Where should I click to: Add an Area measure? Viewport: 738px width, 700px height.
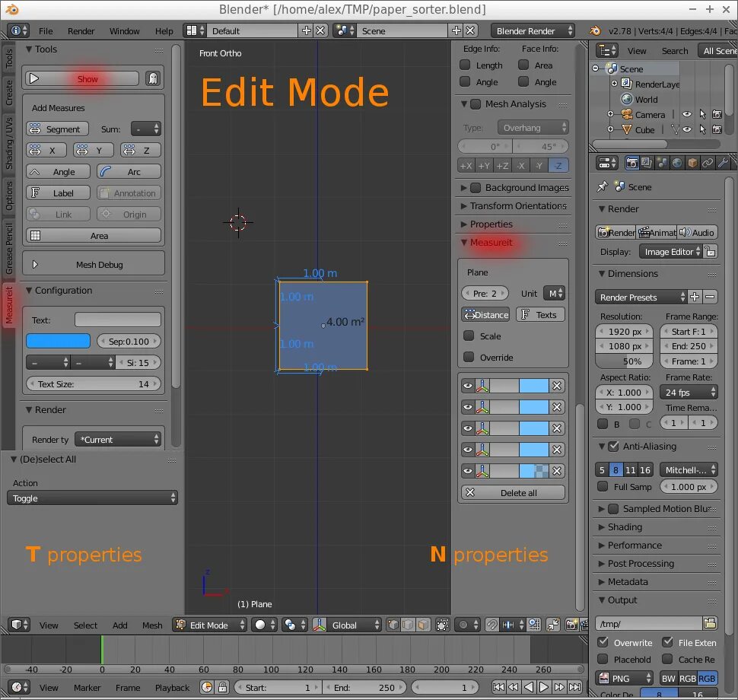pos(93,235)
